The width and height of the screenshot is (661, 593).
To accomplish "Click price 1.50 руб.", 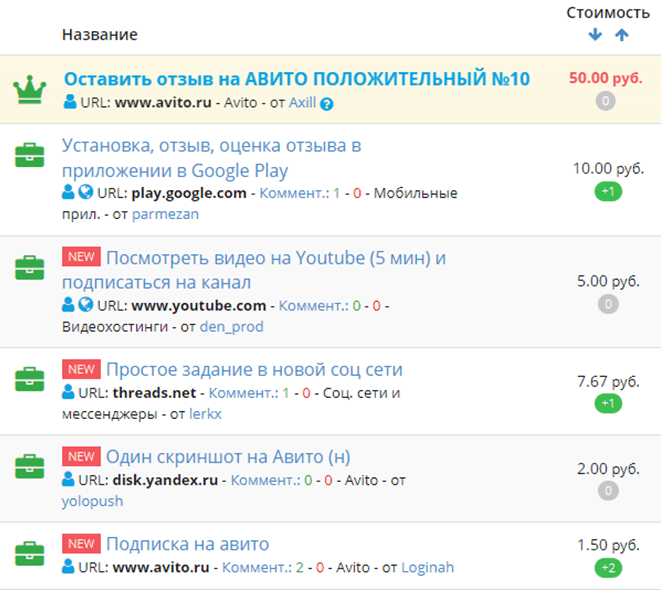I will pyautogui.click(x=608, y=545).
